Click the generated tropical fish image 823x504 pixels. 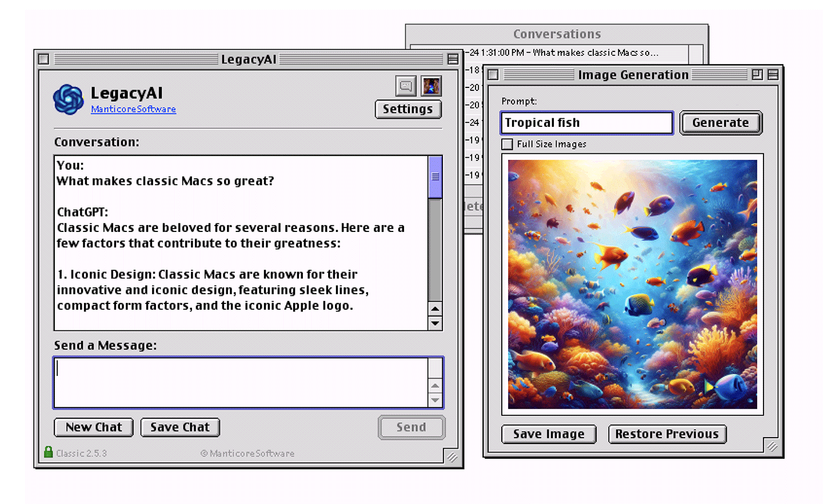coord(632,284)
